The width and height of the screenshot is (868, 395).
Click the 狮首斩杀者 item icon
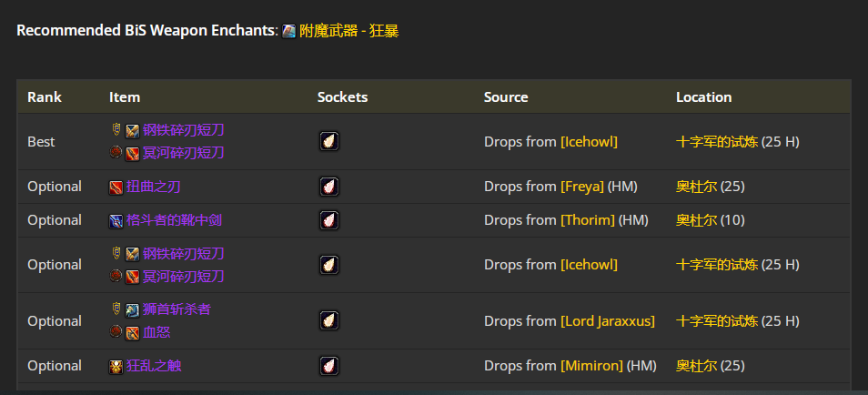132,310
